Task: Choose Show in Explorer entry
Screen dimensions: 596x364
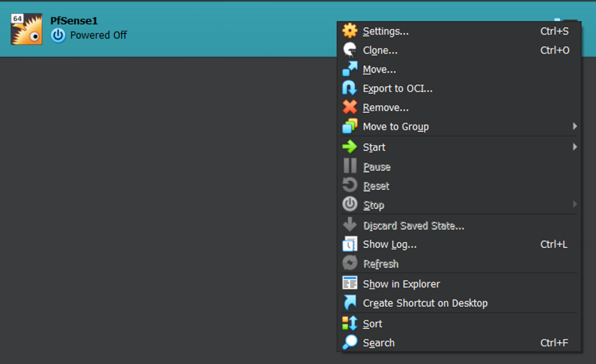Action: [x=459, y=284]
